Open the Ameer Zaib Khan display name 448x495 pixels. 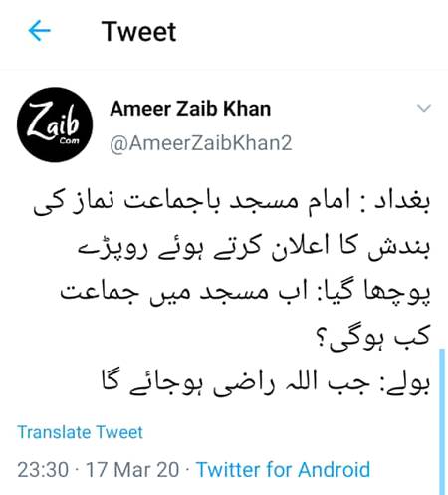pyautogui.click(x=190, y=109)
